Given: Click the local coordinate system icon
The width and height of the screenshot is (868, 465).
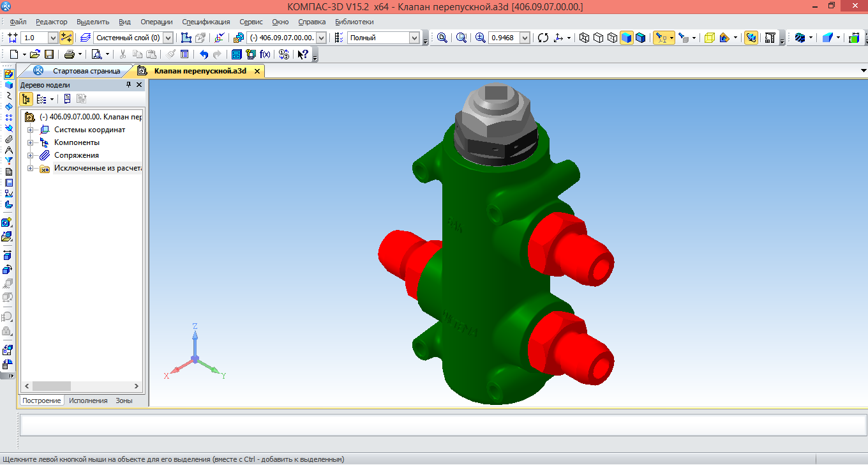Looking at the screenshot, I should (220, 38).
